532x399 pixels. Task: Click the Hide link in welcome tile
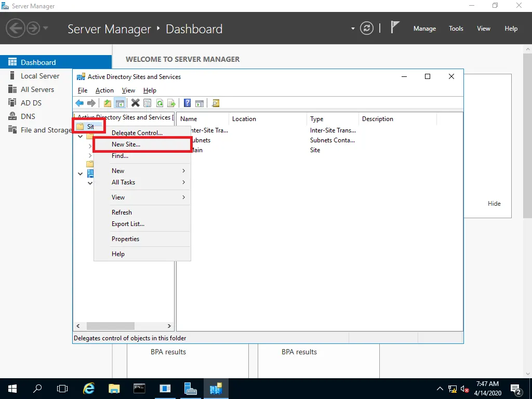pyautogui.click(x=494, y=204)
